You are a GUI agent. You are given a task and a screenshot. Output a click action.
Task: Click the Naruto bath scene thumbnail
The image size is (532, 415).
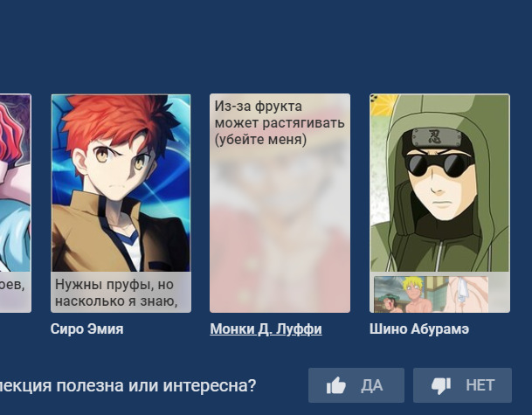[x=431, y=294]
